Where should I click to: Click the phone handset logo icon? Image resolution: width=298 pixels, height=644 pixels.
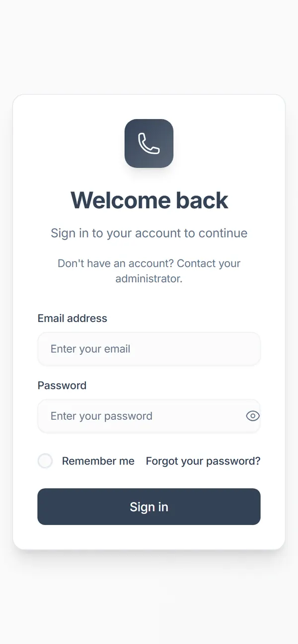tap(149, 143)
